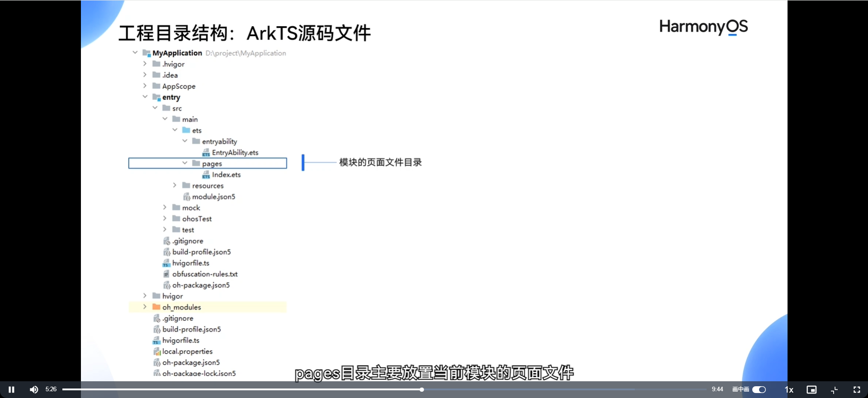Click the entry hvigorfile.ts icon

coord(166,263)
